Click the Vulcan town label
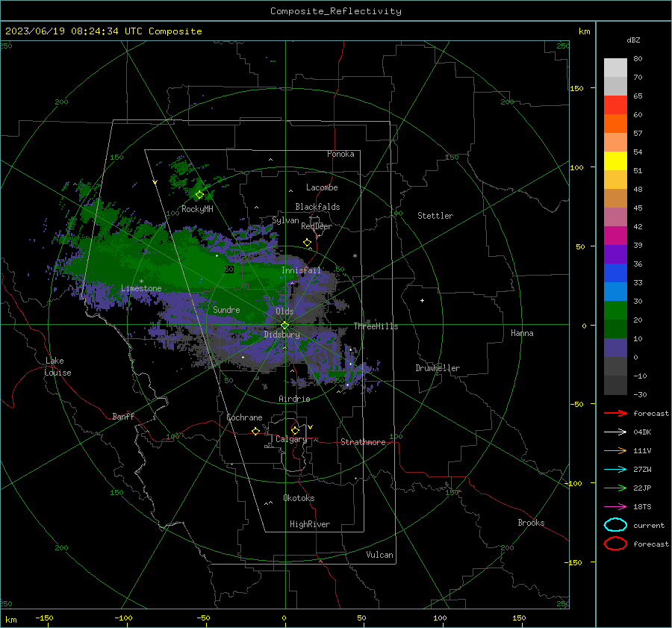 pyautogui.click(x=379, y=555)
